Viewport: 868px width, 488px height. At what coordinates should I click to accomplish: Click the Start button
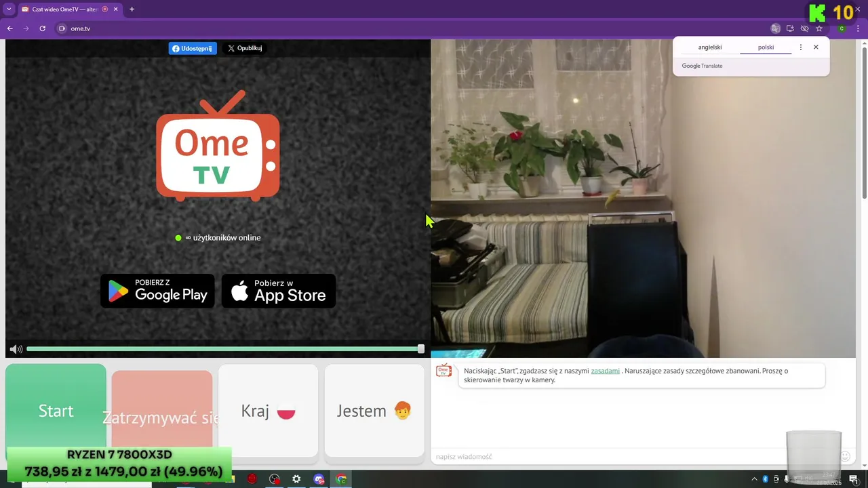click(56, 411)
